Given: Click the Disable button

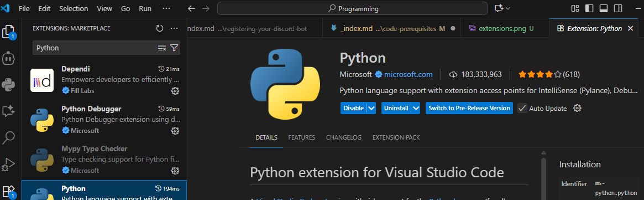Looking at the screenshot, I should pyautogui.click(x=353, y=108).
